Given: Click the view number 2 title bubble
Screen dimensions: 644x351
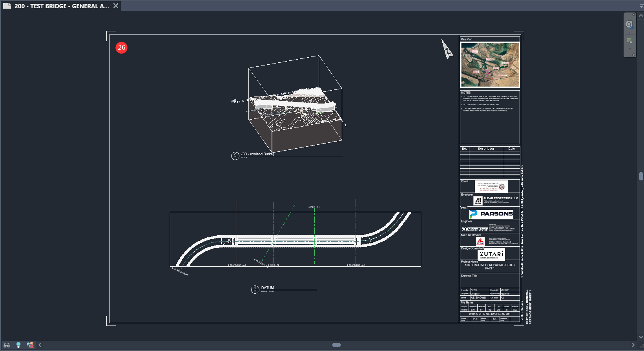Looking at the screenshot, I should point(235,156).
